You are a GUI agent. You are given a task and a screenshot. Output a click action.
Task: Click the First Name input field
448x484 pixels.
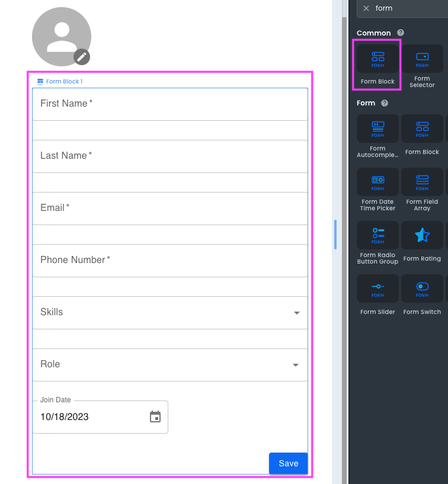169,104
